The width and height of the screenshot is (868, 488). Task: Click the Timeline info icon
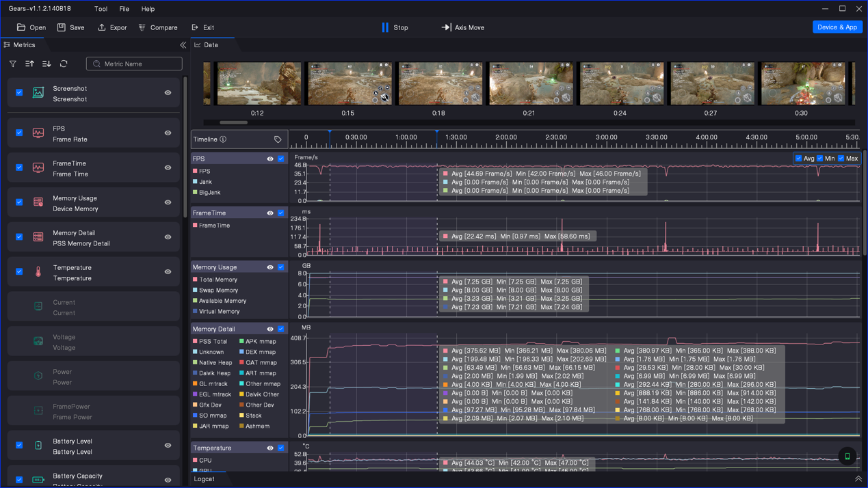223,139
